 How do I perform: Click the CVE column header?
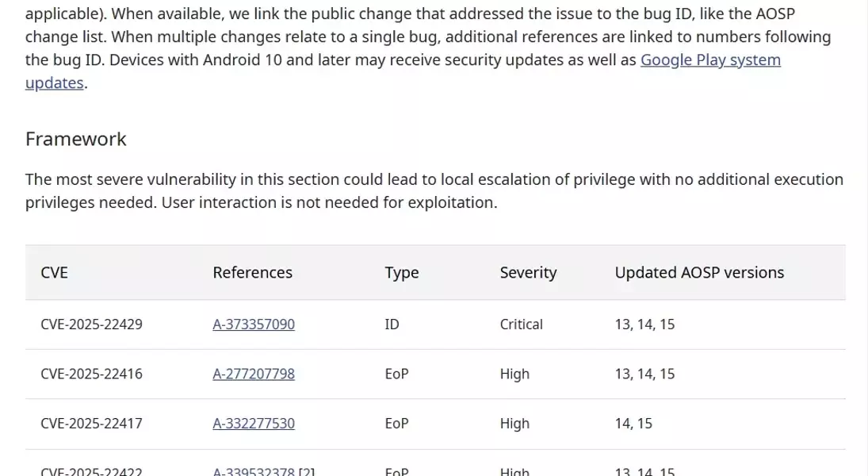point(54,273)
